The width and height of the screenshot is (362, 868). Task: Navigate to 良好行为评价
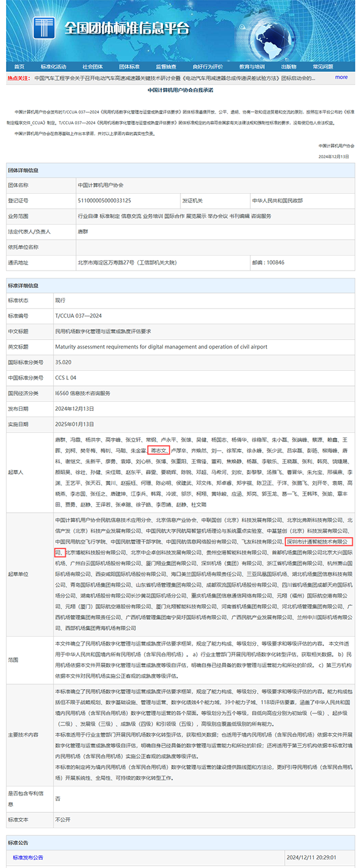pos(208,66)
